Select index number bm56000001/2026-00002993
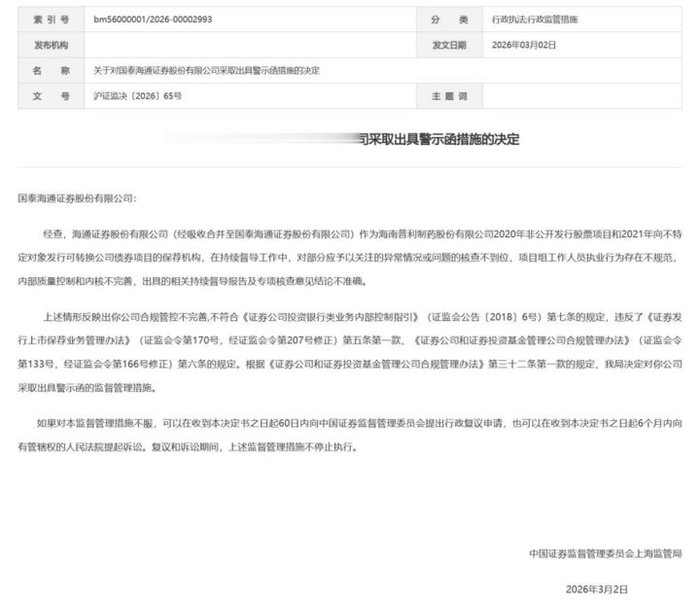The height and width of the screenshot is (602, 700). (x=153, y=19)
